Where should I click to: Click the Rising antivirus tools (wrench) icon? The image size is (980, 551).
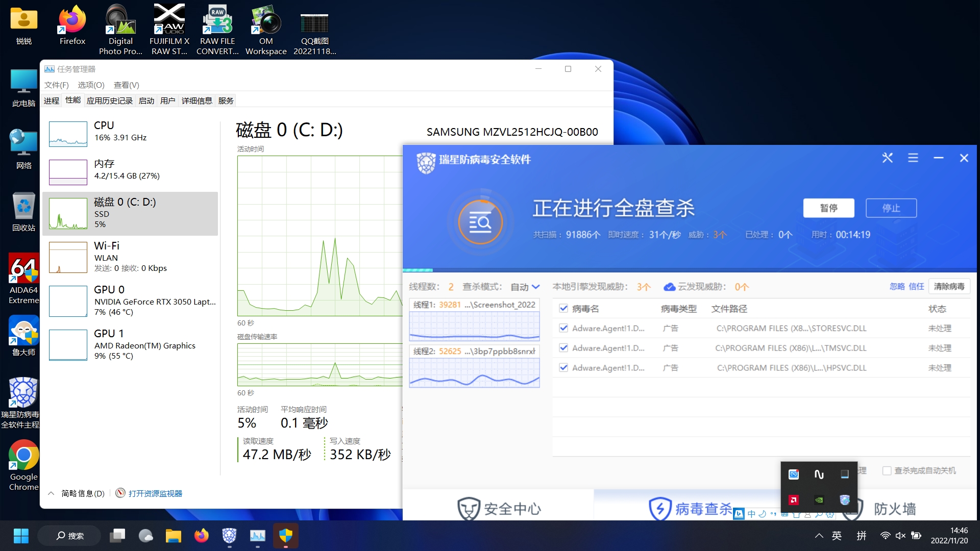tap(888, 158)
